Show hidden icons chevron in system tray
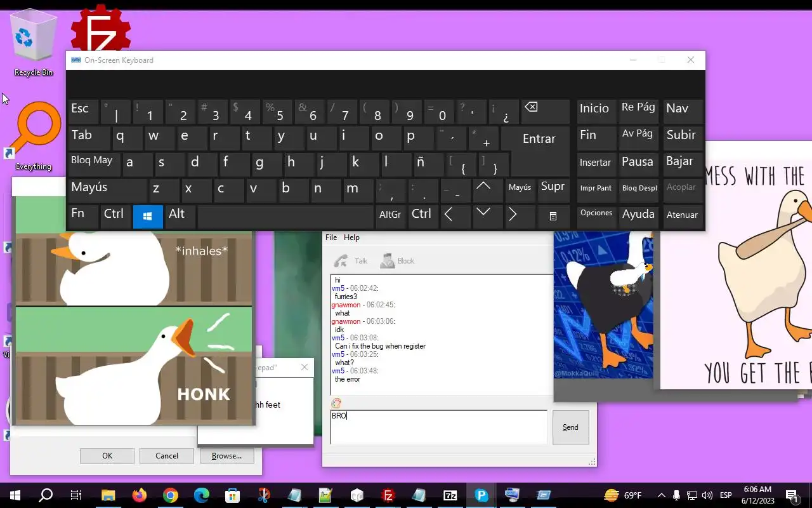Image resolution: width=812 pixels, height=508 pixels. (662, 495)
